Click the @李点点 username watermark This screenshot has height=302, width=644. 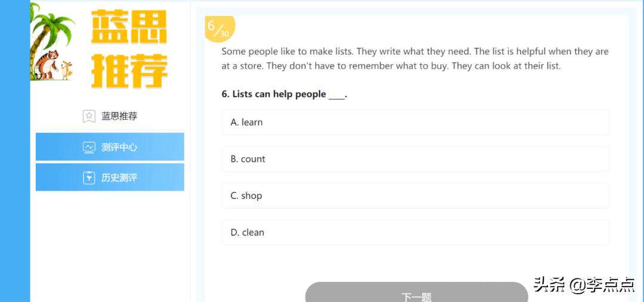click(x=602, y=285)
